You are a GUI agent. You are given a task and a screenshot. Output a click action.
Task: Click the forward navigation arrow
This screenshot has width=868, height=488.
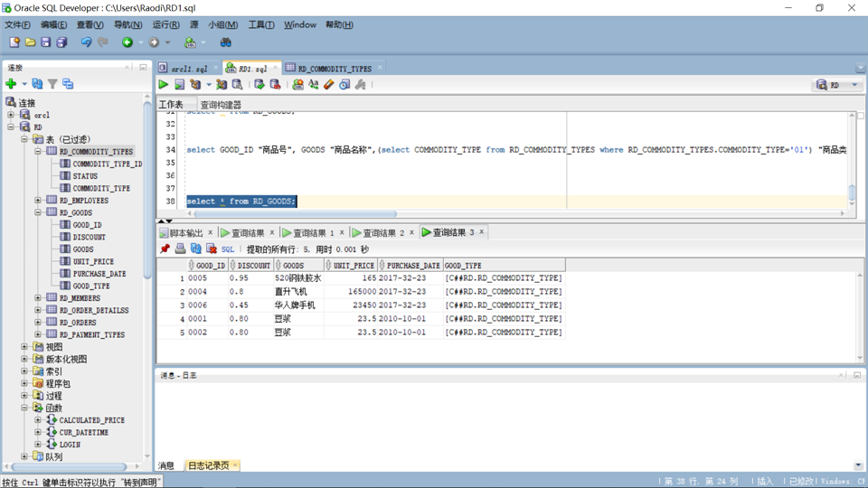(x=154, y=42)
